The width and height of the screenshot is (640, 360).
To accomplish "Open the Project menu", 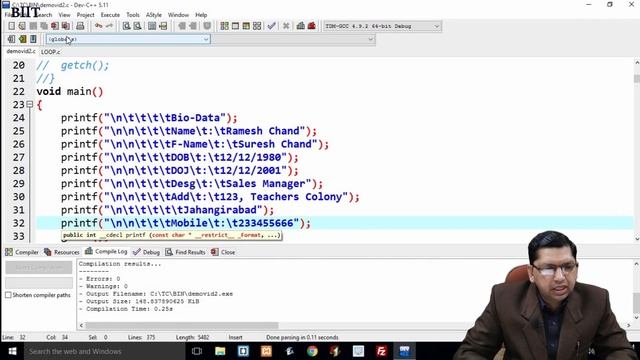I will click(x=86, y=15).
